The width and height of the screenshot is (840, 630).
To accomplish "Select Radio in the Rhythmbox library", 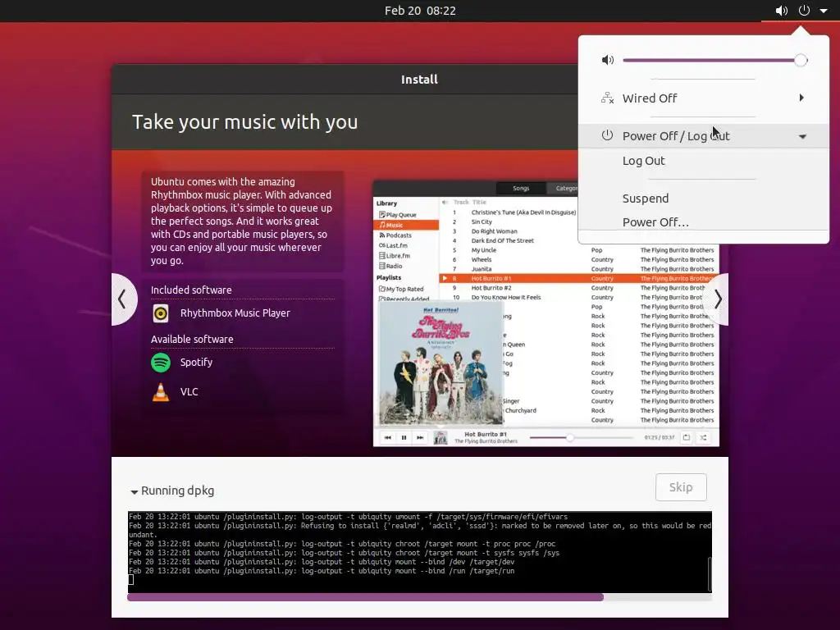I will pyautogui.click(x=390, y=266).
